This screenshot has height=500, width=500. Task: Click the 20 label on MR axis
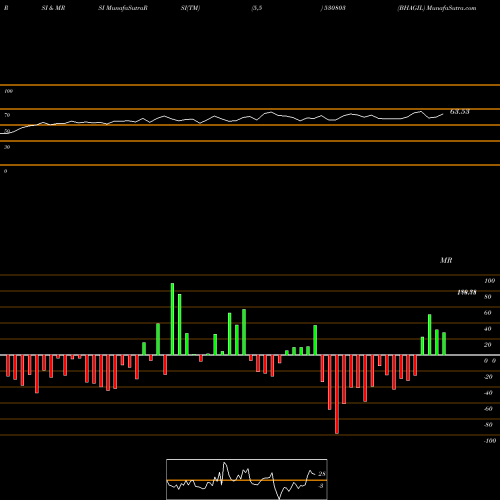coord(488,345)
